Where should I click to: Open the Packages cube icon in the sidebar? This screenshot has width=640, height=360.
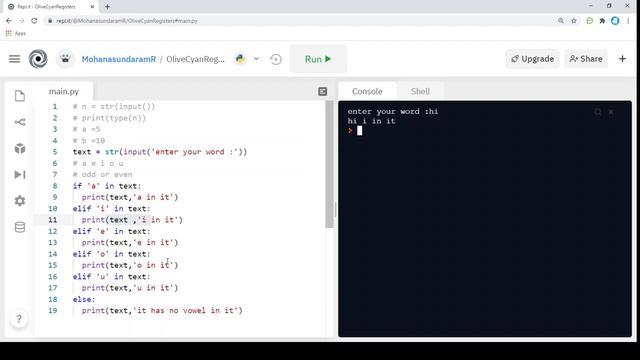pos(20,148)
